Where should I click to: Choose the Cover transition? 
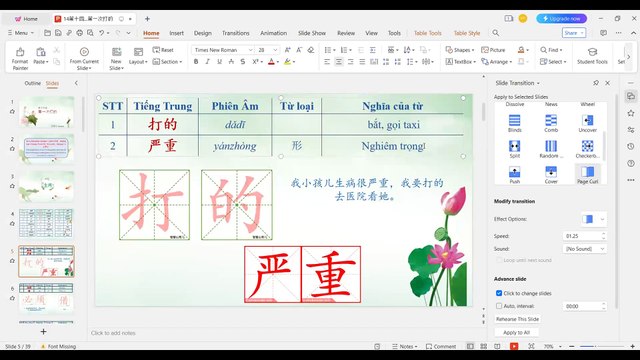[551, 175]
